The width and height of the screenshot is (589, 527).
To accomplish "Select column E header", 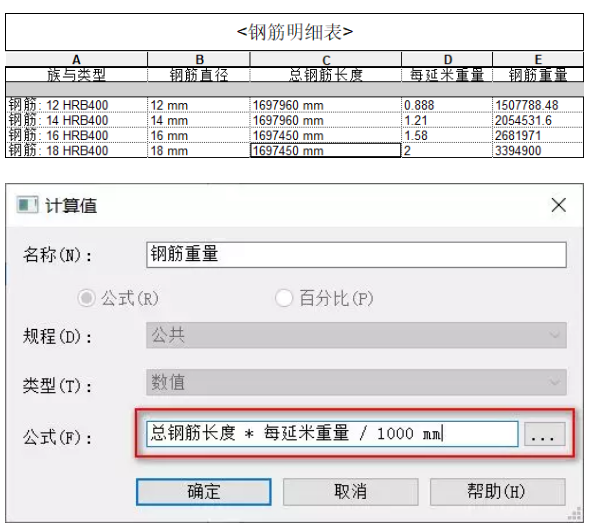I will (x=538, y=59).
